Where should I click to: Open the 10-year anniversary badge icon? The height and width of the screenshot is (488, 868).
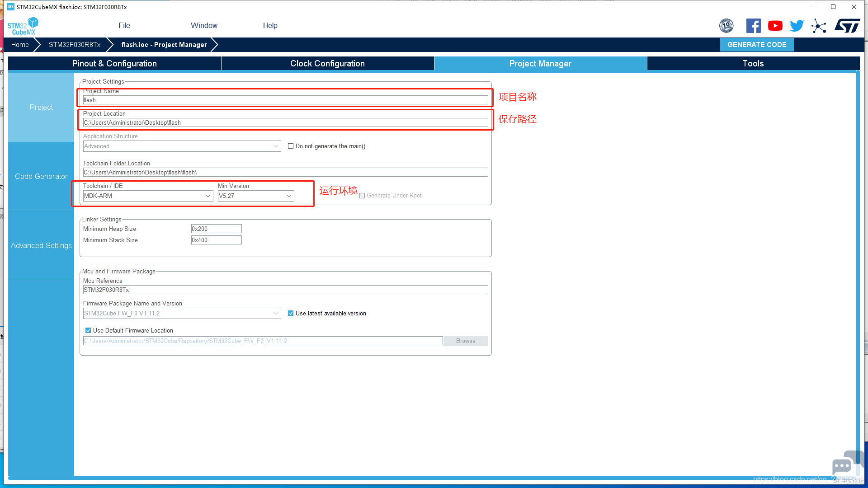pyautogui.click(x=726, y=26)
